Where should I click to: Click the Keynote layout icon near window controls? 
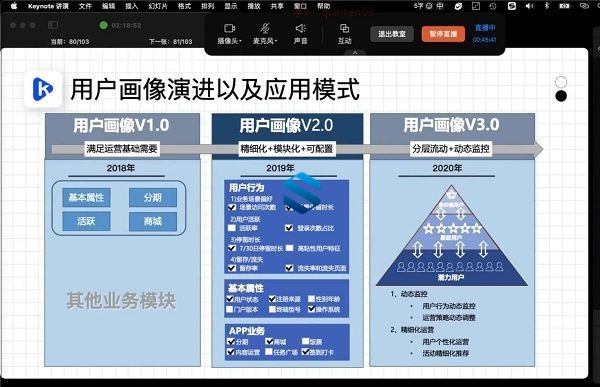pos(53,25)
